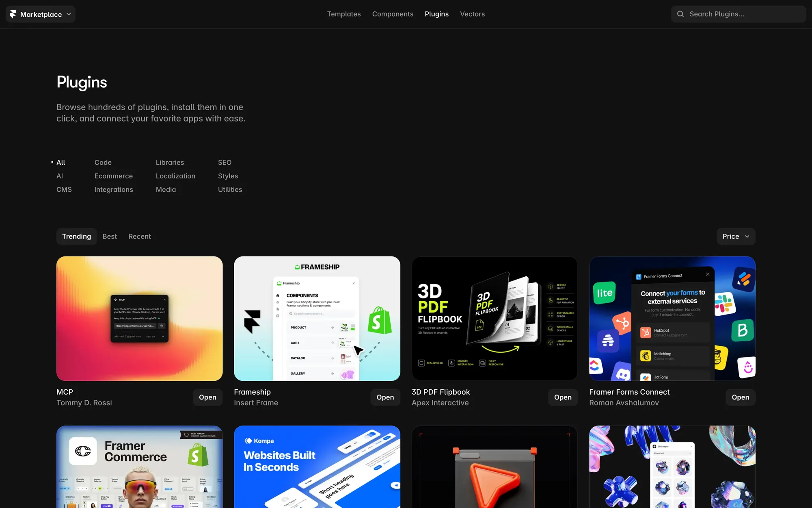
Task: Filter plugins by Utilities category
Action: (230, 190)
